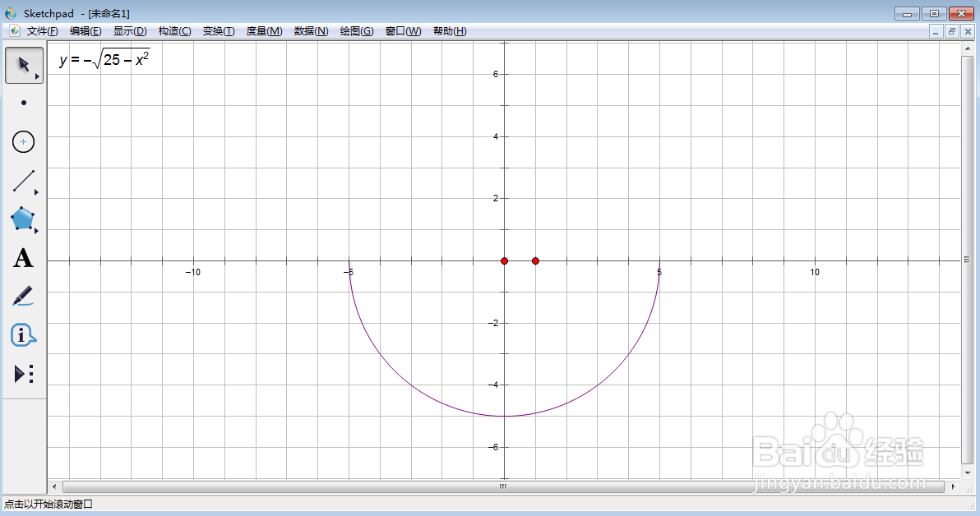This screenshot has height=516, width=980.
Task: Click the 2 label on the y-axis
Action: pyautogui.click(x=496, y=199)
